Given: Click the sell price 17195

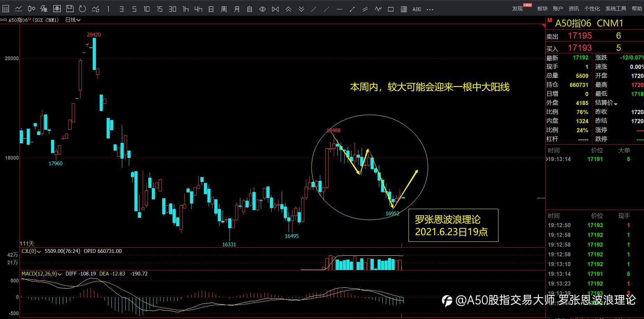Looking at the screenshot, I should pos(580,35).
